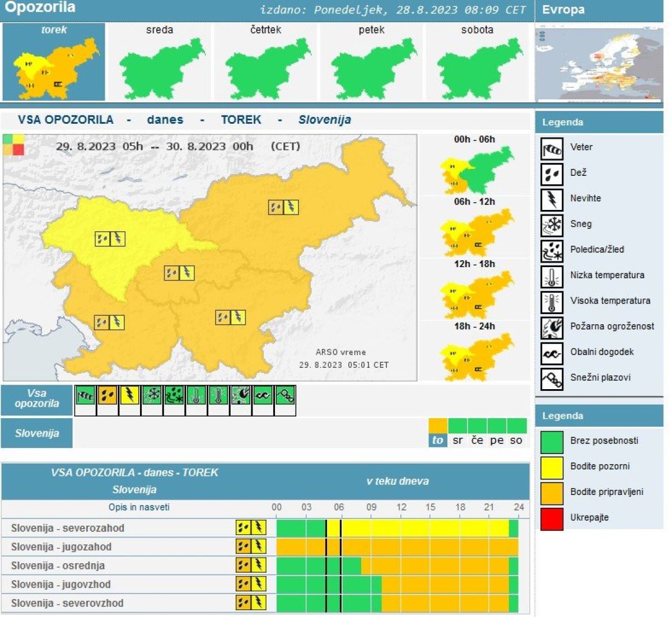Screen dimensions: 672x617
Task: Select the orange 'to' day swatch
Action: click(438, 433)
